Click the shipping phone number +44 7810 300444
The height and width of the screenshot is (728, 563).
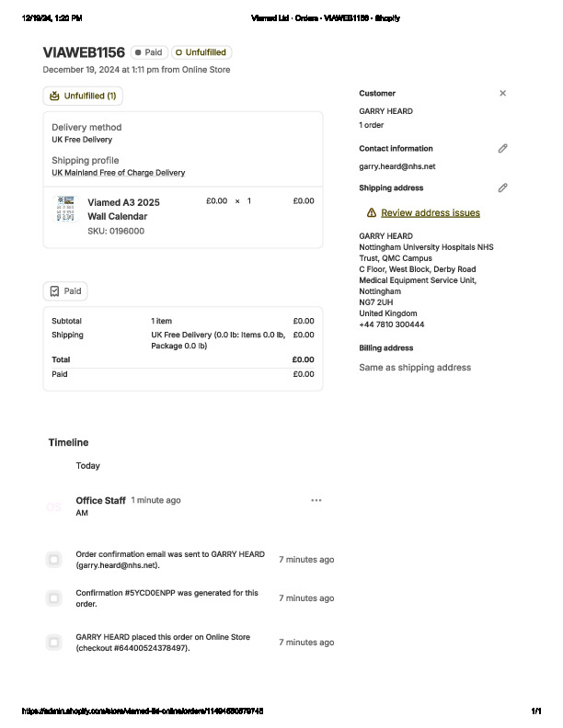click(391, 324)
